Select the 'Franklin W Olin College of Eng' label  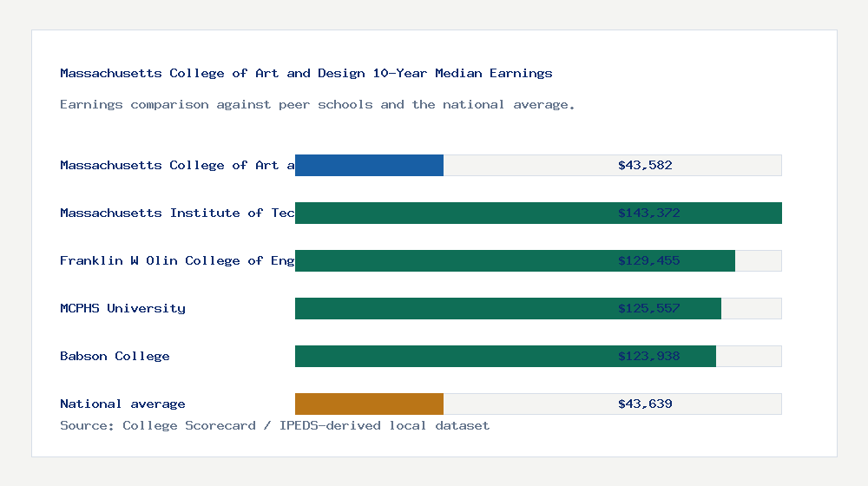(x=177, y=260)
